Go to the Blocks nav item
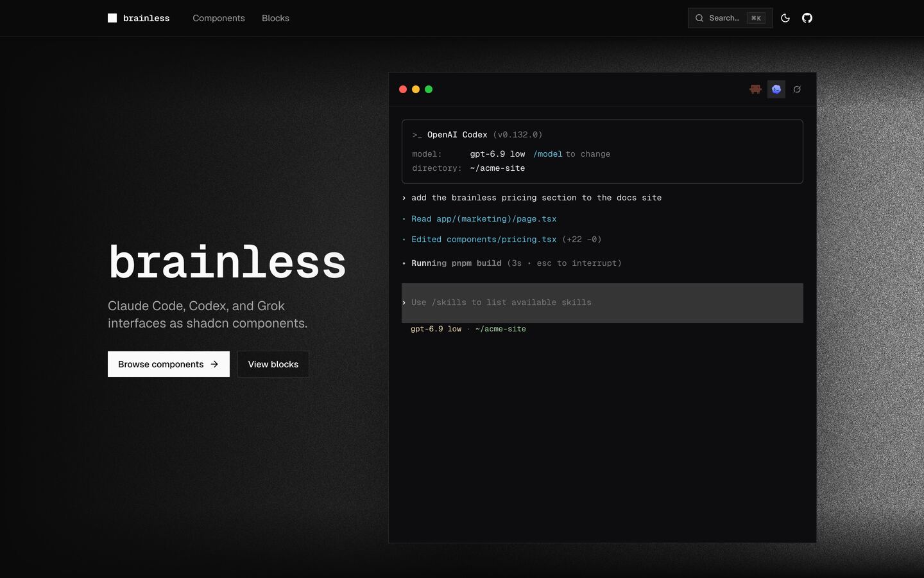This screenshot has width=924, height=578. (x=275, y=18)
